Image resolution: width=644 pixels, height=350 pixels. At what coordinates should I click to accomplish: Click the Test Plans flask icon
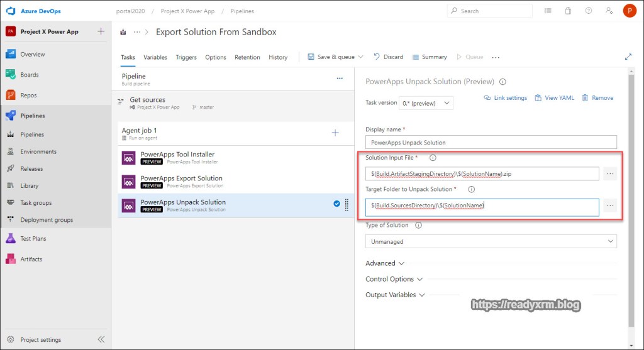point(11,239)
